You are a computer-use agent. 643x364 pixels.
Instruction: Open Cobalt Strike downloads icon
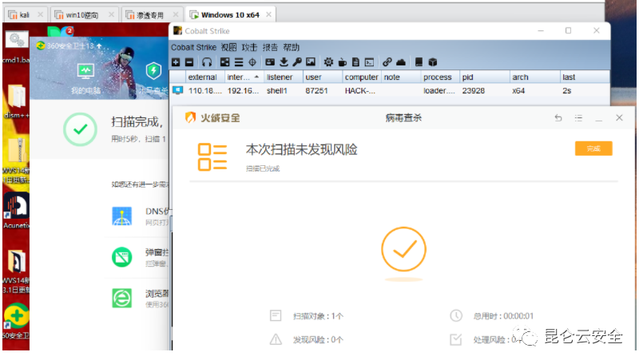284,62
